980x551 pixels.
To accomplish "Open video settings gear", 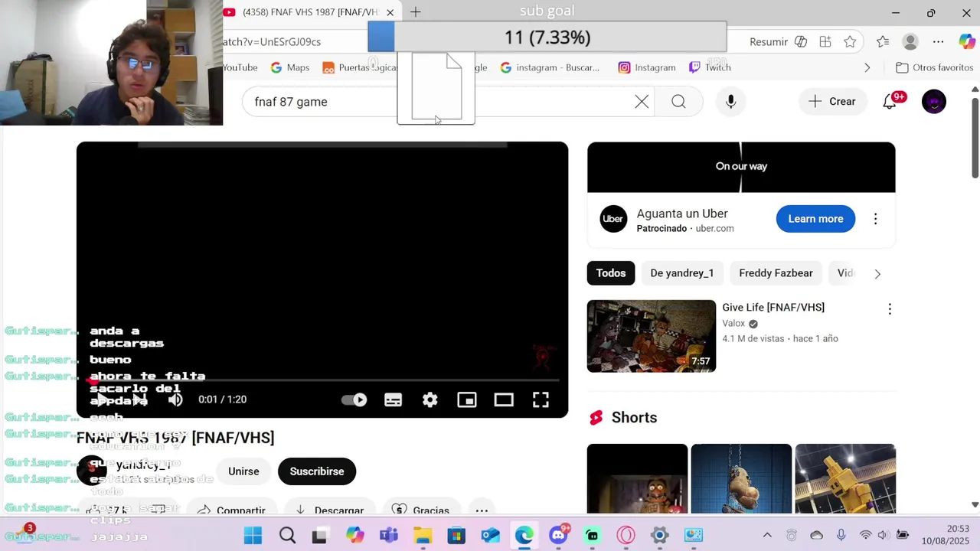I will pyautogui.click(x=430, y=399).
